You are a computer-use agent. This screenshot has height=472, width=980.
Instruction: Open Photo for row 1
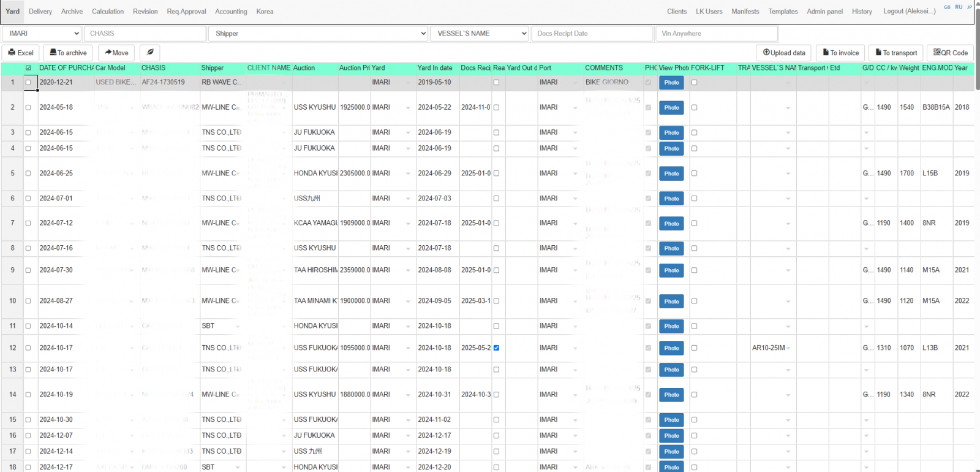671,83
